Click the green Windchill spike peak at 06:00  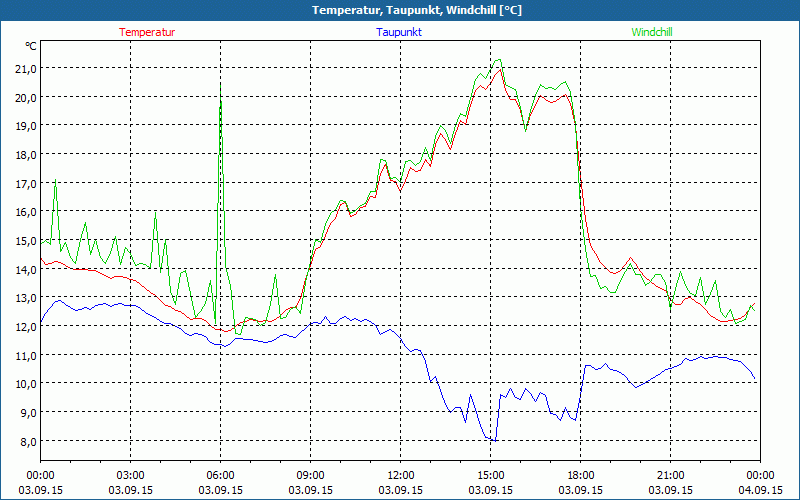tap(221, 84)
